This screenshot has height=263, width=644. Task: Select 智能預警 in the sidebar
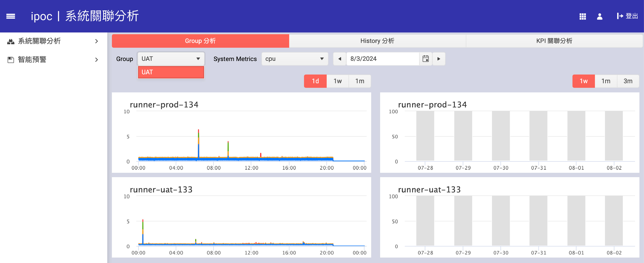click(32, 59)
